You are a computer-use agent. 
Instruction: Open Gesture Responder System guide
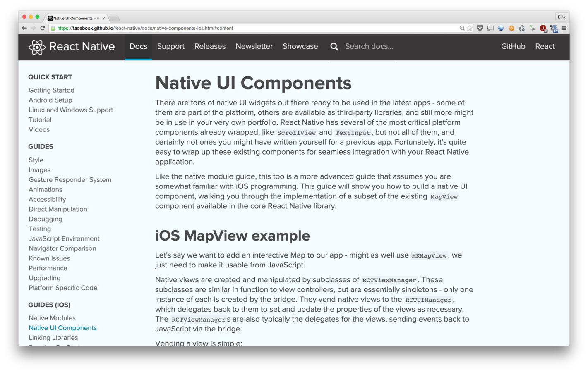click(x=70, y=180)
